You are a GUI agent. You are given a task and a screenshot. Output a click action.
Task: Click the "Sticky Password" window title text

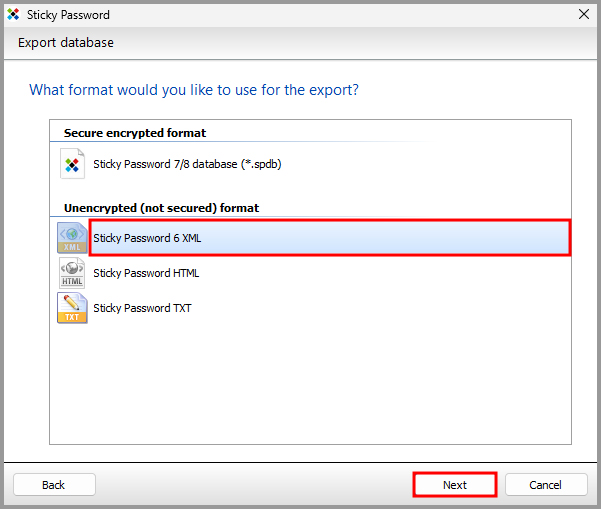point(69,15)
